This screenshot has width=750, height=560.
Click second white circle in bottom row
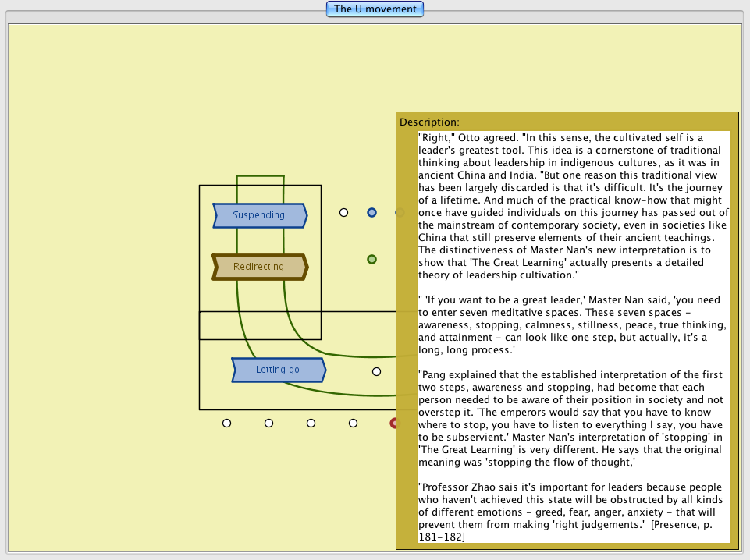coord(268,423)
